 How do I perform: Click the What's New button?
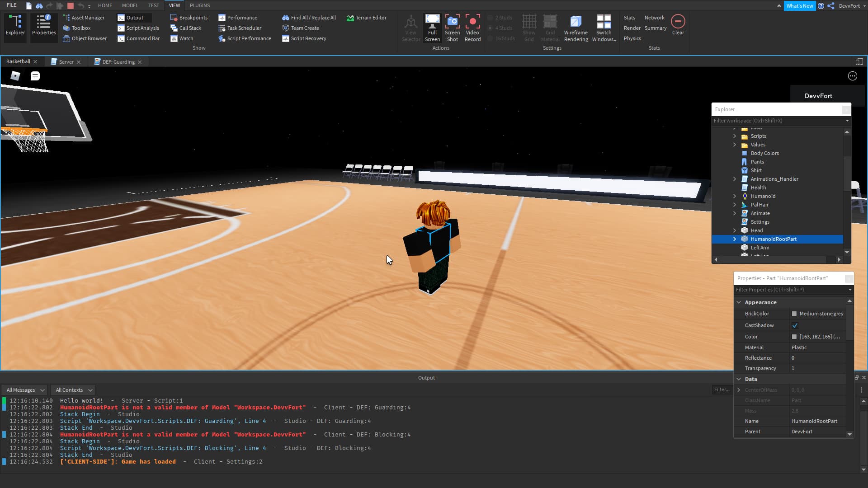[x=799, y=6]
